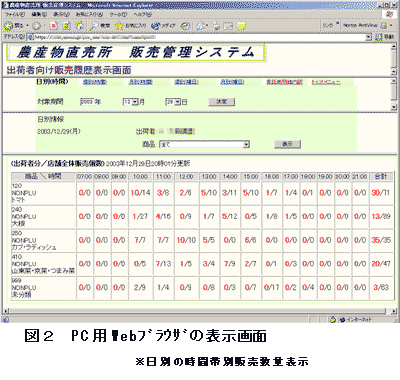Open the month dropdown showing 12
Image resolution: width=400 pixels, height=380 pixels.
tap(135, 102)
